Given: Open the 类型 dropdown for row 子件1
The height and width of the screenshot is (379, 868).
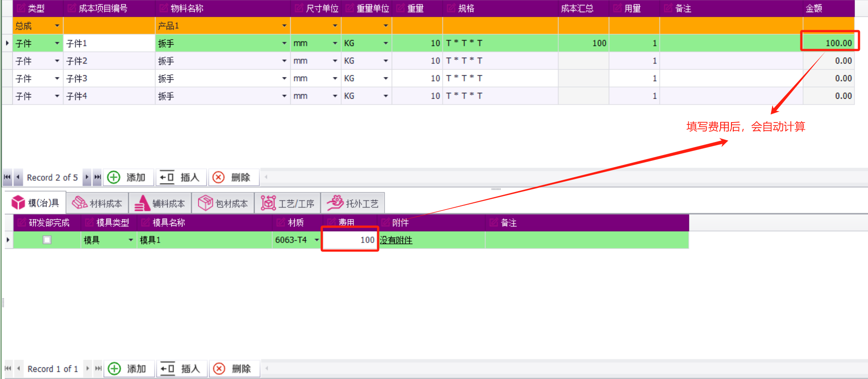Looking at the screenshot, I should click(x=57, y=44).
